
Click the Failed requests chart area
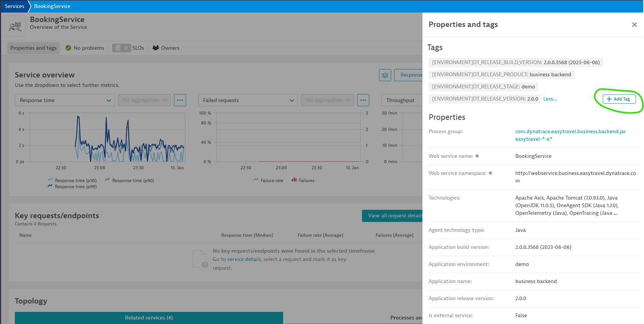point(288,137)
